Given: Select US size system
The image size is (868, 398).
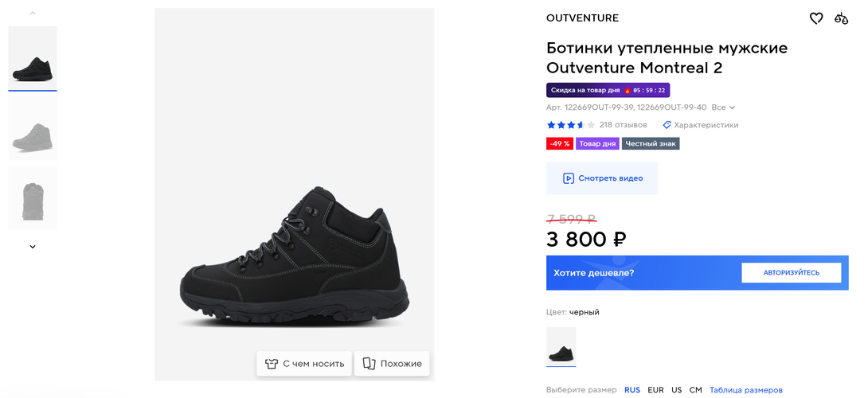Looking at the screenshot, I should click(x=677, y=390).
